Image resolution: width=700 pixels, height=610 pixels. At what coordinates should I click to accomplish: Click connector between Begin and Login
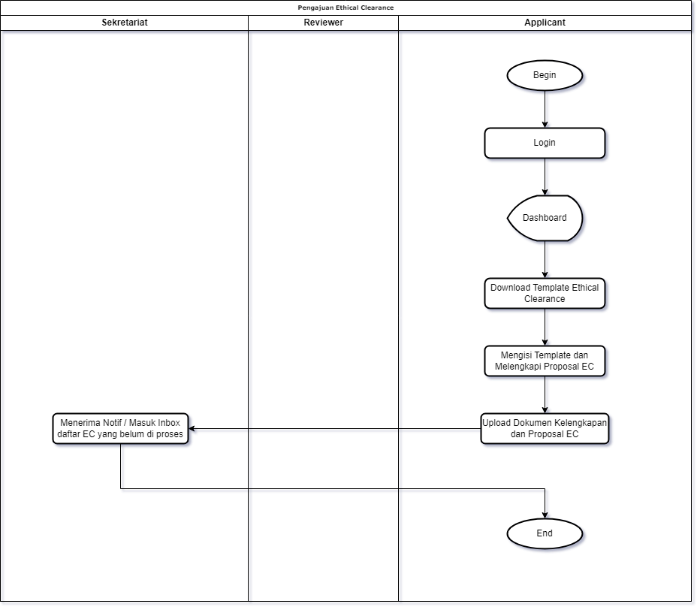(x=547, y=108)
